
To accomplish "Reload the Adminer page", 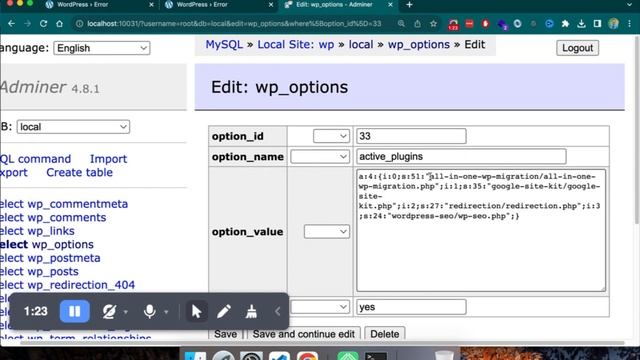I will tap(43, 24).
